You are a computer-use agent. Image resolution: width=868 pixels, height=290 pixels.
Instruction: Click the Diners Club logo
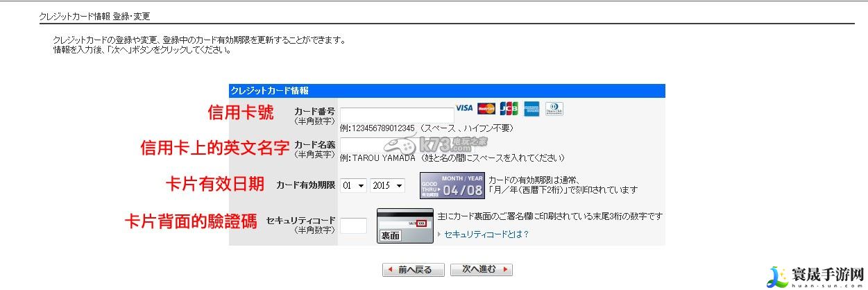(554, 109)
